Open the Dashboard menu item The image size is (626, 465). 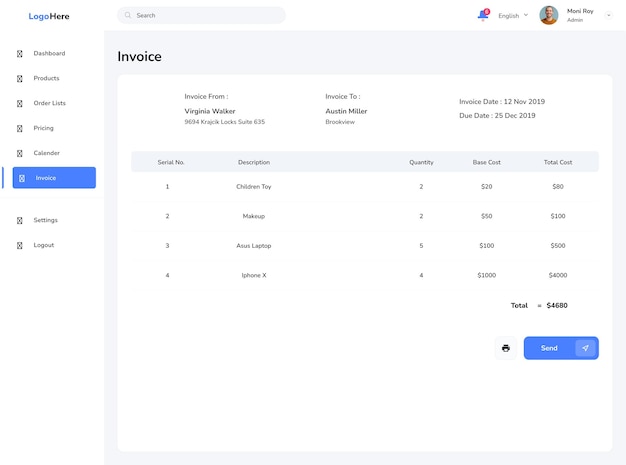pyautogui.click(x=49, y=53)
